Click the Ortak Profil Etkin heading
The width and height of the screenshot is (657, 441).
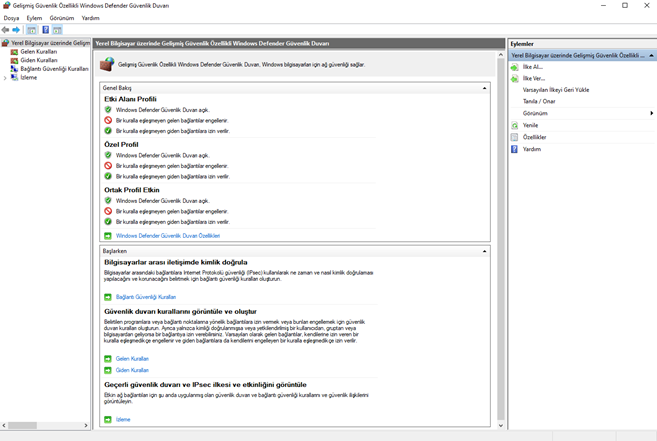click(132, 190)
